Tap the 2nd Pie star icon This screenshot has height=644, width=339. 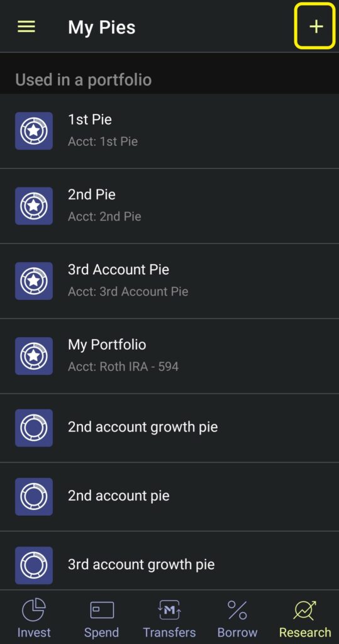pyautogui.click(x=34, y=206)
